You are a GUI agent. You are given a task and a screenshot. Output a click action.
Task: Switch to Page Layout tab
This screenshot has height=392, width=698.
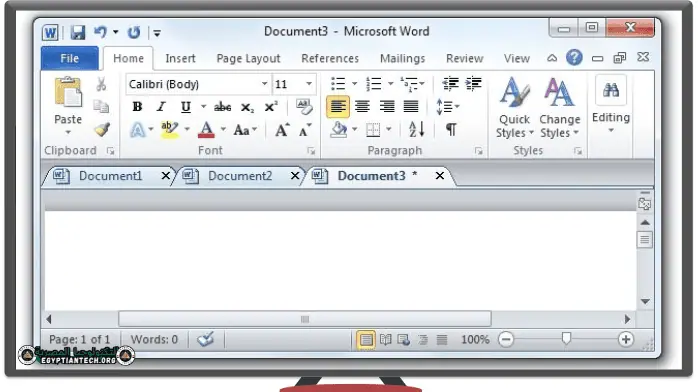click(248, 58)
